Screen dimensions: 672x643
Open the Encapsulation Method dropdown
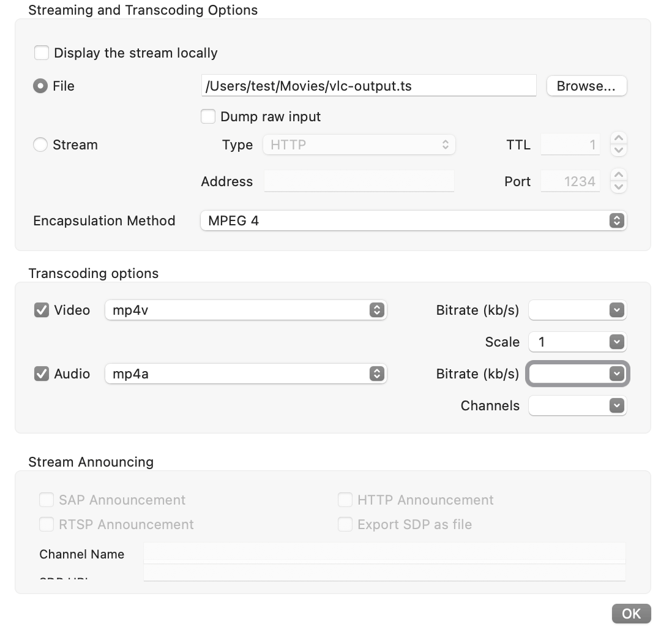tap(413, 220)
